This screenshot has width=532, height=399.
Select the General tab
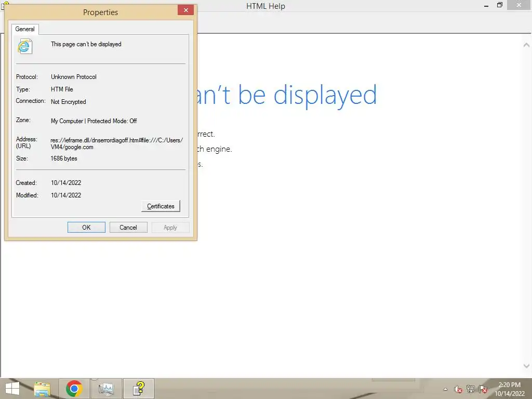click(25, 29)
